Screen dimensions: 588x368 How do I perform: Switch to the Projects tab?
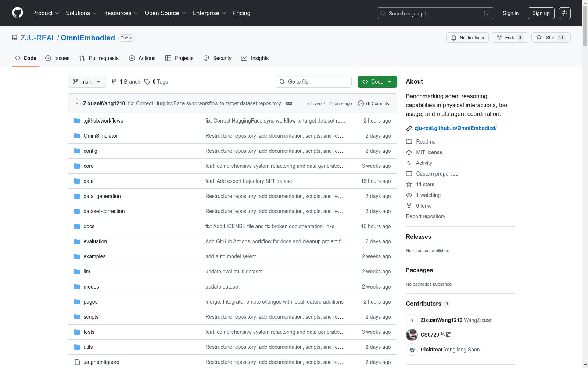point(179,58)
